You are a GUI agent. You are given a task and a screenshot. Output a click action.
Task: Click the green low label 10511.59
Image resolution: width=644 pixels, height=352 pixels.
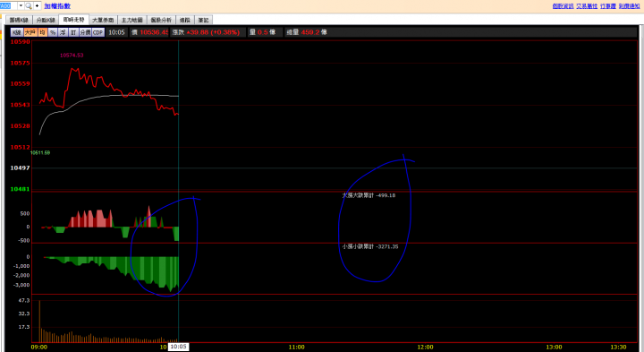(x=40, y=152)
